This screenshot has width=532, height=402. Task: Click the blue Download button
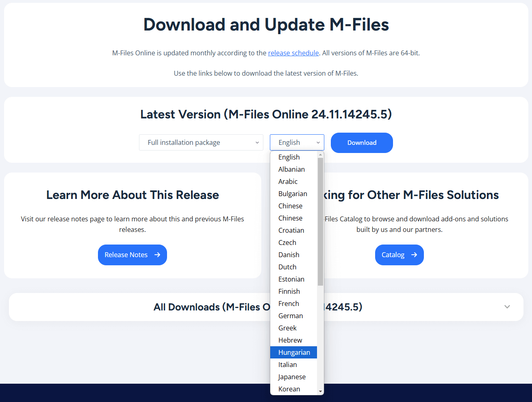[362, 143]
